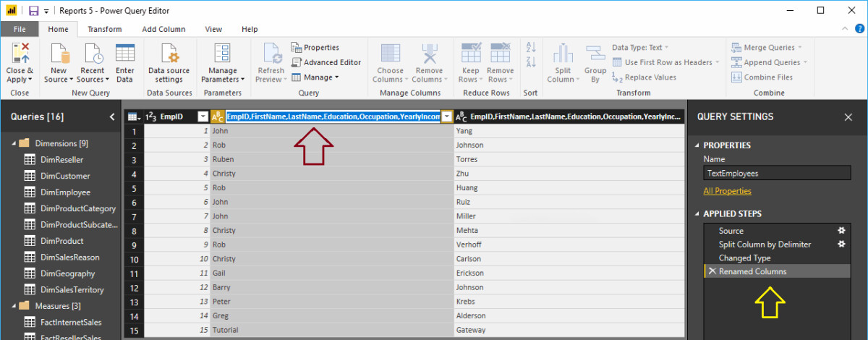This screenshot has height=340, width=868.
Task: Open settings gear for Source step
Action: coord(841,231)
